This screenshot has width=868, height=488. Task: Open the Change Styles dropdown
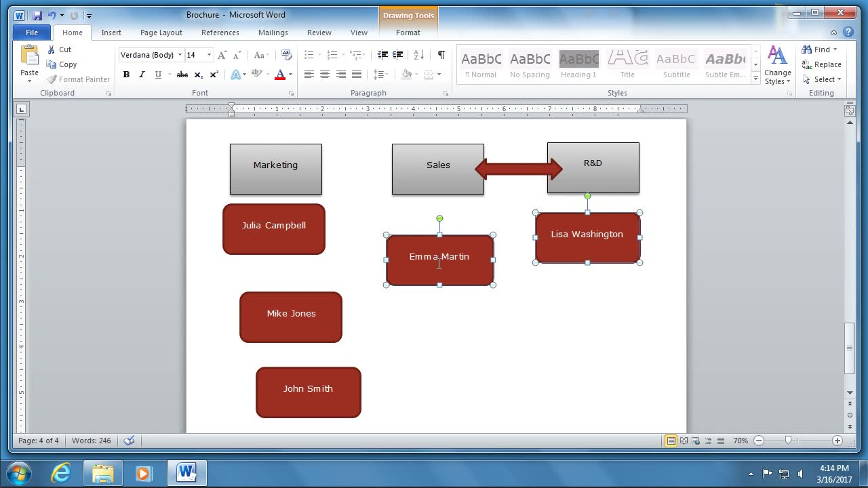click(777, 66)
